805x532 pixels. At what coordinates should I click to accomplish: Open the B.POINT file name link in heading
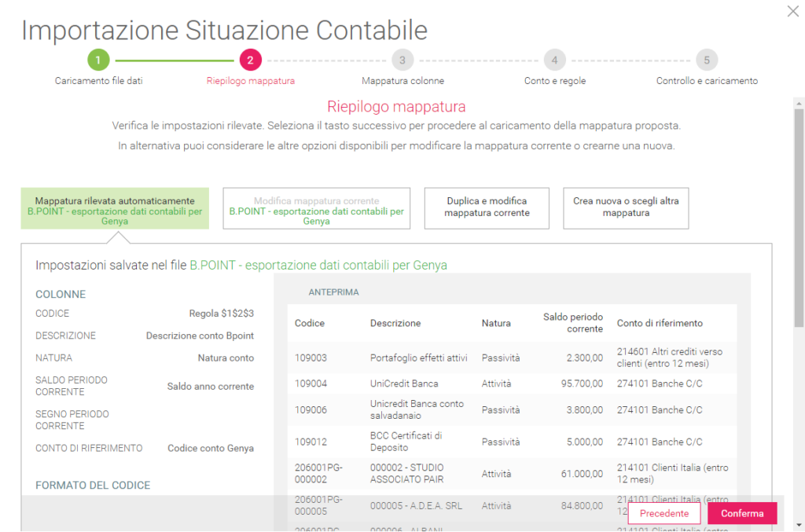click(x=318, y=266)
